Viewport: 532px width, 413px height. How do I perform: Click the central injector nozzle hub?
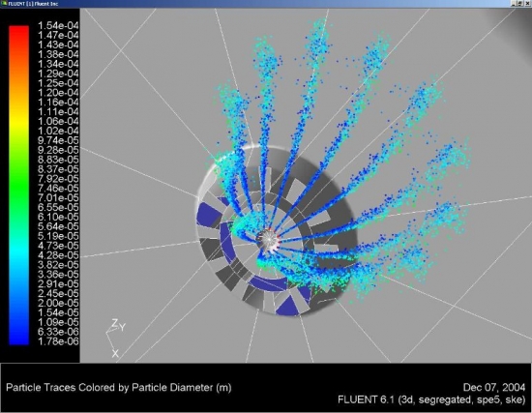(269, 240)
